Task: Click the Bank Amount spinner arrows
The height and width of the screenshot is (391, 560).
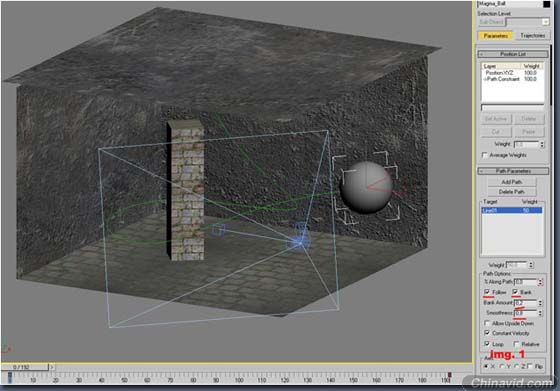Action: click(x=540, y=303)
